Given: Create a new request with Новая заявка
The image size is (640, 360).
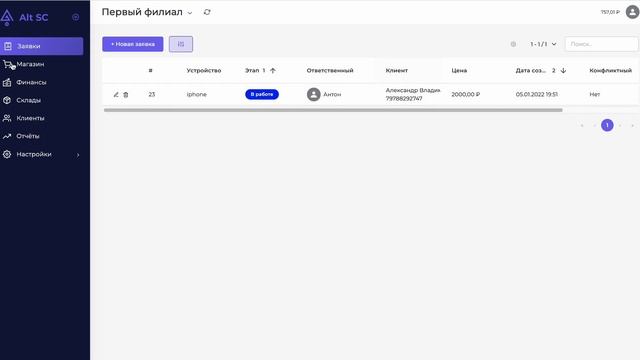Looking at the screenshot, I should (x=133, y=44).
